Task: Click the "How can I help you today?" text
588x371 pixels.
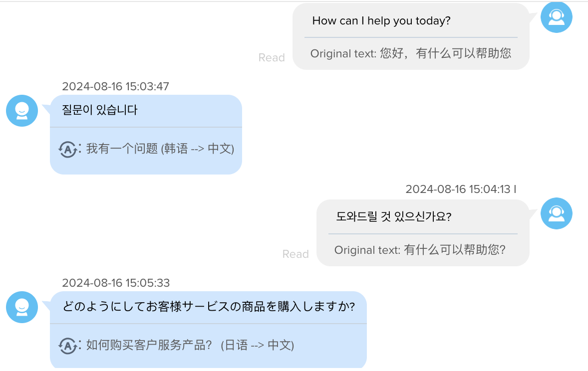Action: 381,20
